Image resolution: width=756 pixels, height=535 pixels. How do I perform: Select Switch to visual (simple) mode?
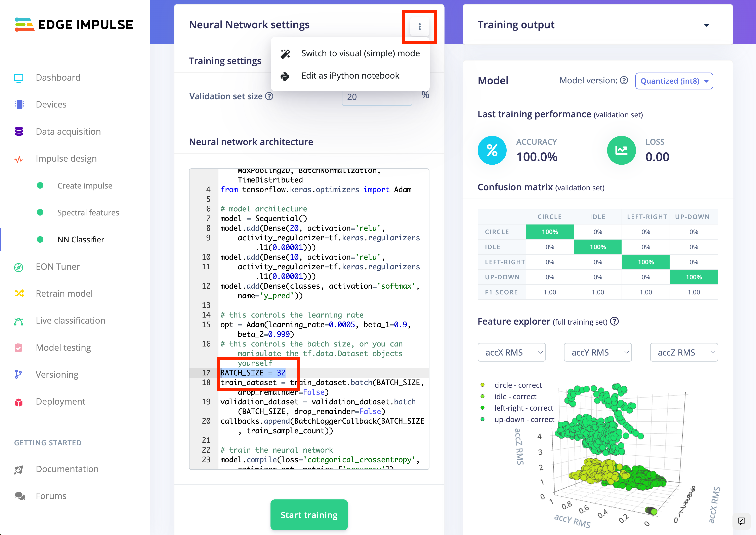pyautogui.click(x=350, y=53)
